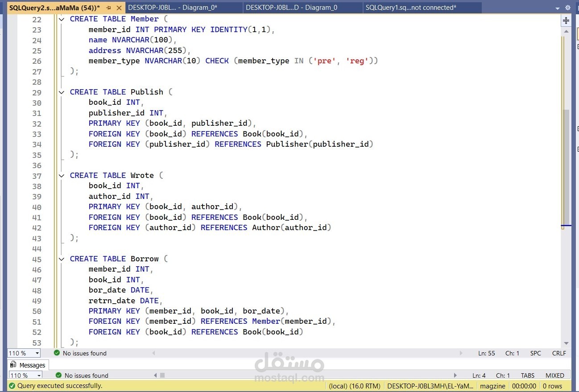Click the retrn_date column name
The height and width of the screenshot is (392, 579).
pyautogui.click(x=112, y=301)
